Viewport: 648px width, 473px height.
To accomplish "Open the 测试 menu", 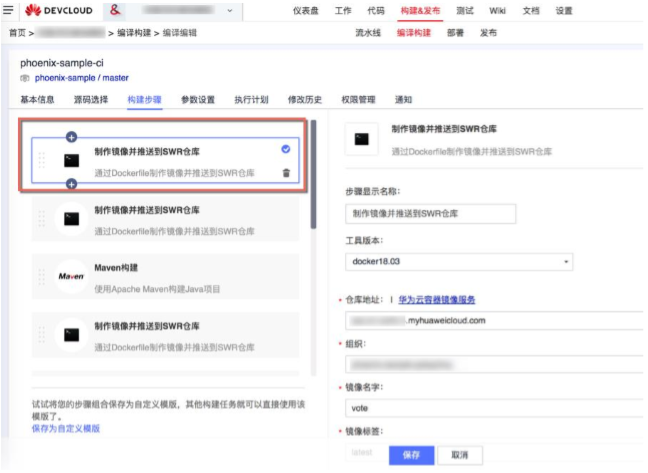I will (465, 11).
